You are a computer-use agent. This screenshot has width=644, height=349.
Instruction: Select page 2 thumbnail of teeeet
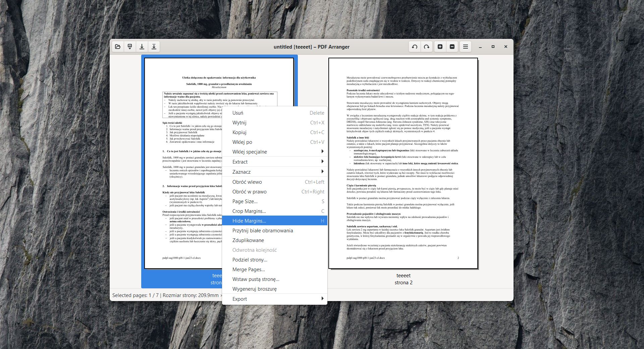pyautogui.click(x=404, y=163)
